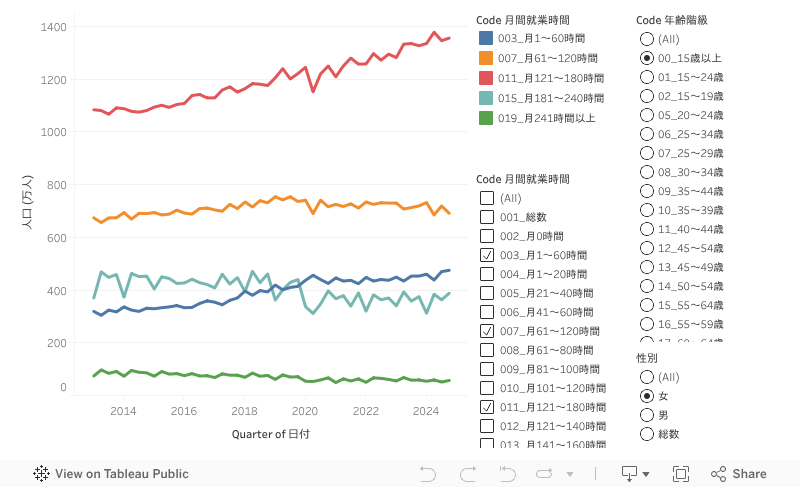Click the red 011_月121〜180時間 legend swatch

tap(486, 78)
